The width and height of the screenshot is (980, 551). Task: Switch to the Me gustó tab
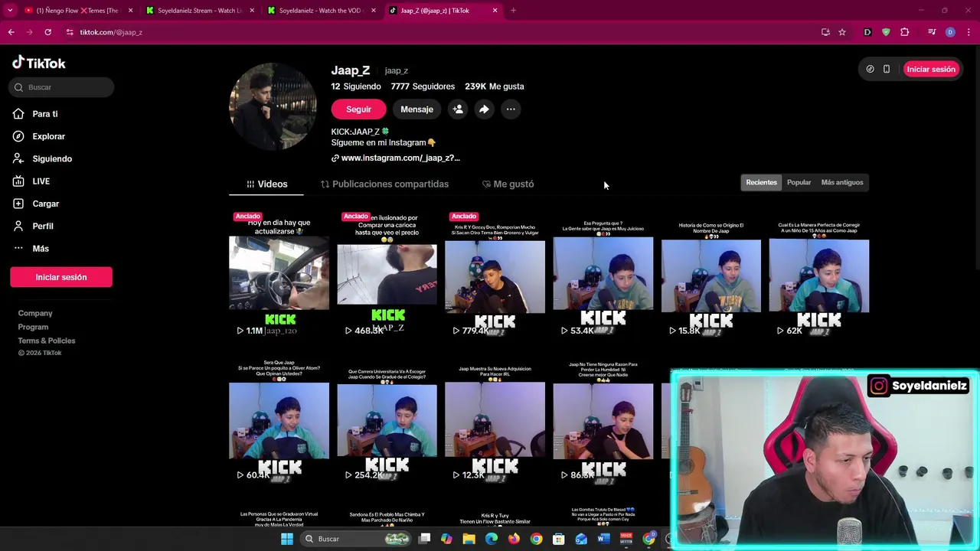coord(508,184)
